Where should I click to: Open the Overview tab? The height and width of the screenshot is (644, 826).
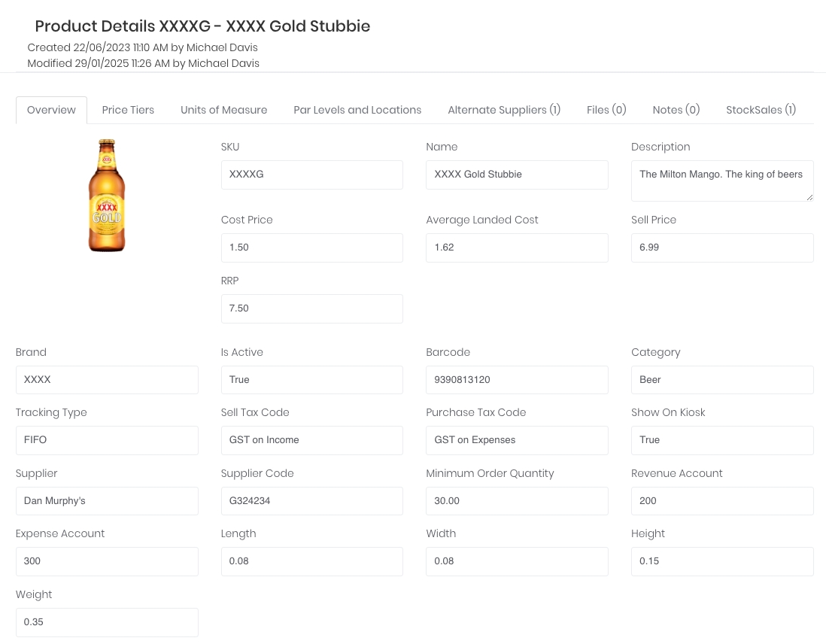coord(51,110)
